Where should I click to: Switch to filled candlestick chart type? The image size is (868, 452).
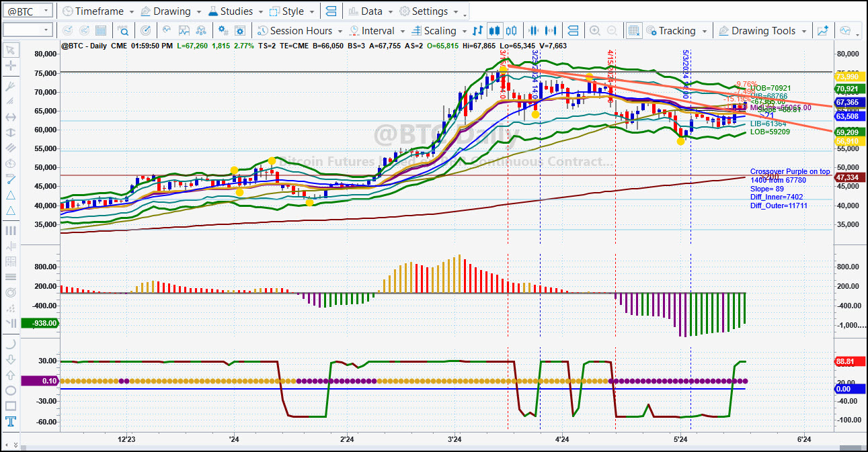pyautogui.click(x=495, y=30)
